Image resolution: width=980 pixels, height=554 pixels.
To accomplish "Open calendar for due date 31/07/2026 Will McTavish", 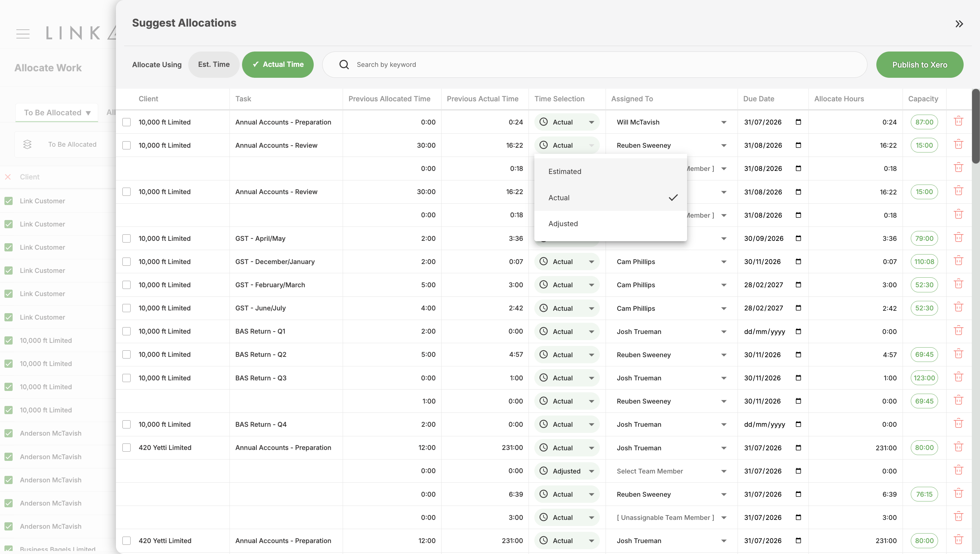I will [x=798, y=122].
